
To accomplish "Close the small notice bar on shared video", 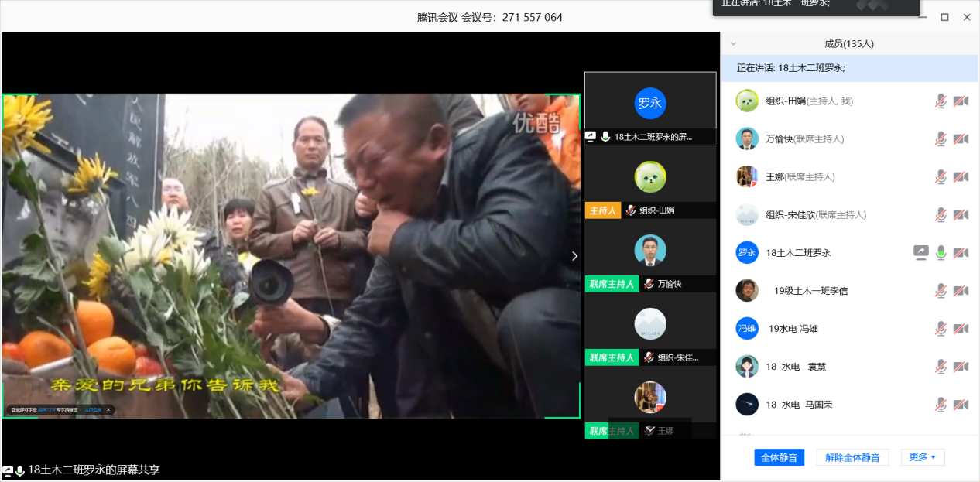I will [x=108, y=409].
